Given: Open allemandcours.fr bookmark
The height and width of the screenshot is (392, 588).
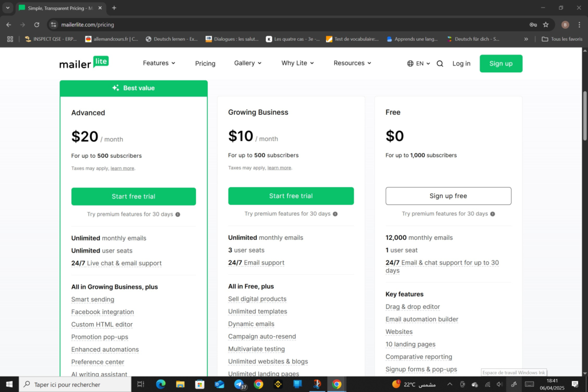Looking at the screenshot, I should 112,39.
